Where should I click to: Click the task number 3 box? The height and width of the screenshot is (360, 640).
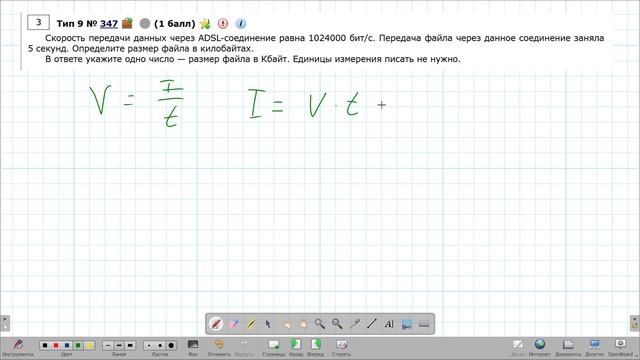(38, 22)
